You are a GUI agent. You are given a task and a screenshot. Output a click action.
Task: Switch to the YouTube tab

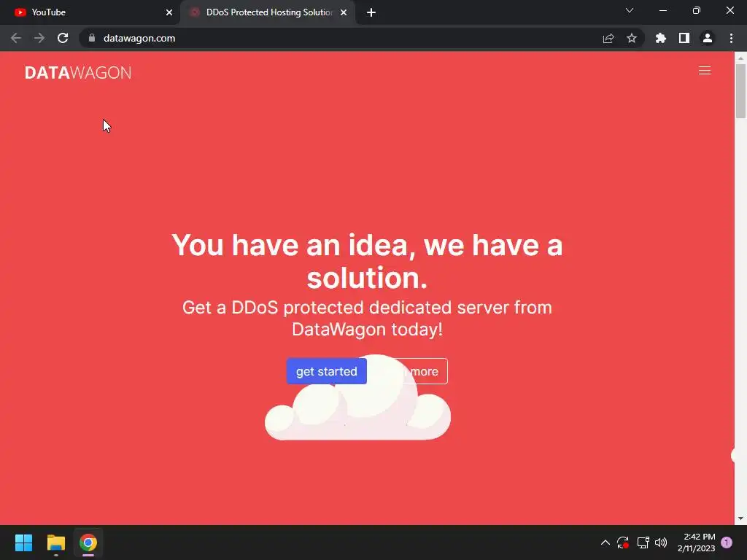pyautogui.click(x=90, y=12)
